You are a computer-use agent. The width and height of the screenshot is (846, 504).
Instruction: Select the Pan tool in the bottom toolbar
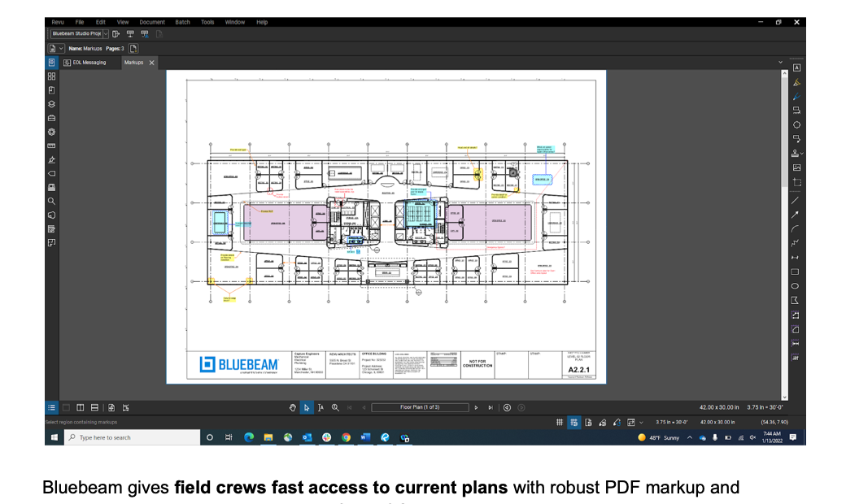coord(293,406)
